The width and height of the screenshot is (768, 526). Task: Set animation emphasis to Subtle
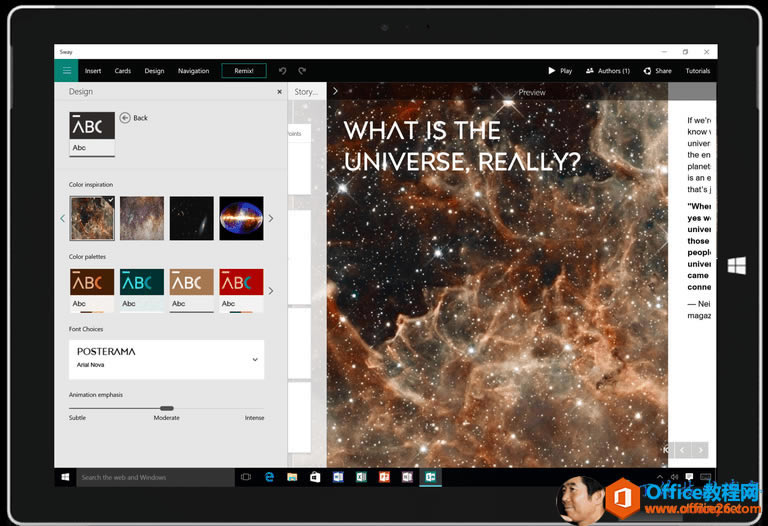coord(77,418)
